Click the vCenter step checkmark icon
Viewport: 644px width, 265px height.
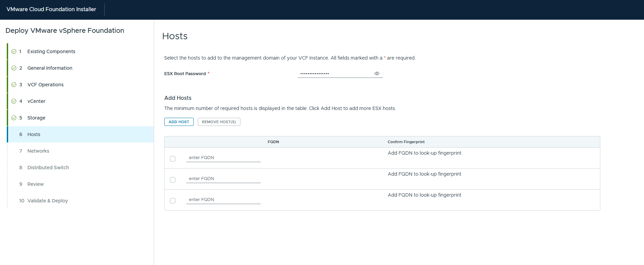pyautogui.click(x=14, y=101)
